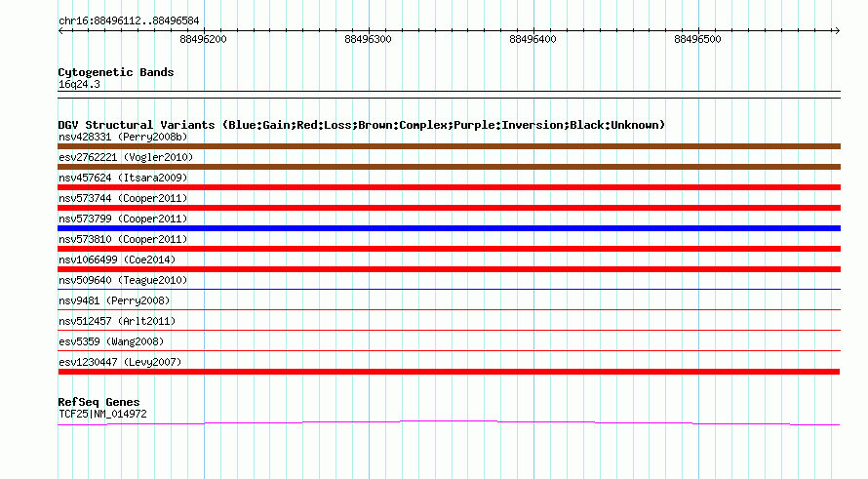This screenshot has height=479, width=868.
Task: Select the red nsv573810 loss bar
Action: pyautogui.click(x=449, y=249)
